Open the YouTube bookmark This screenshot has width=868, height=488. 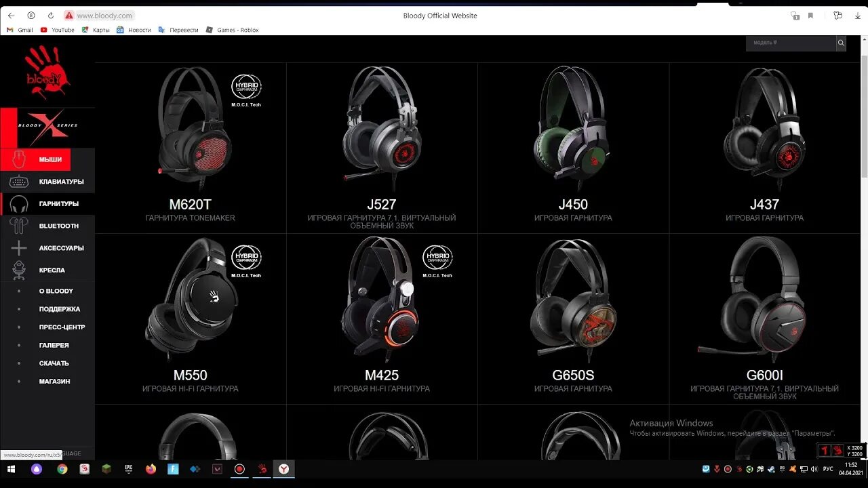58,30
